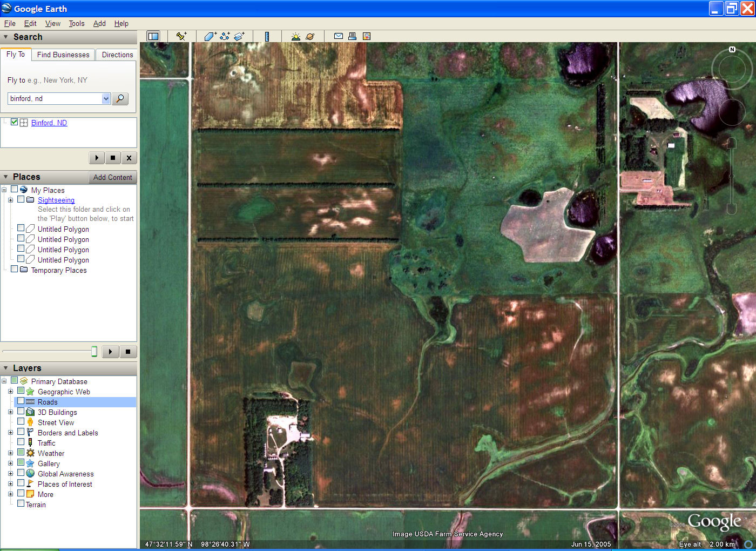This screenshot has width=756, height=551.
Task: Collapse the Search panel triangle
Action: coord(6,37)
